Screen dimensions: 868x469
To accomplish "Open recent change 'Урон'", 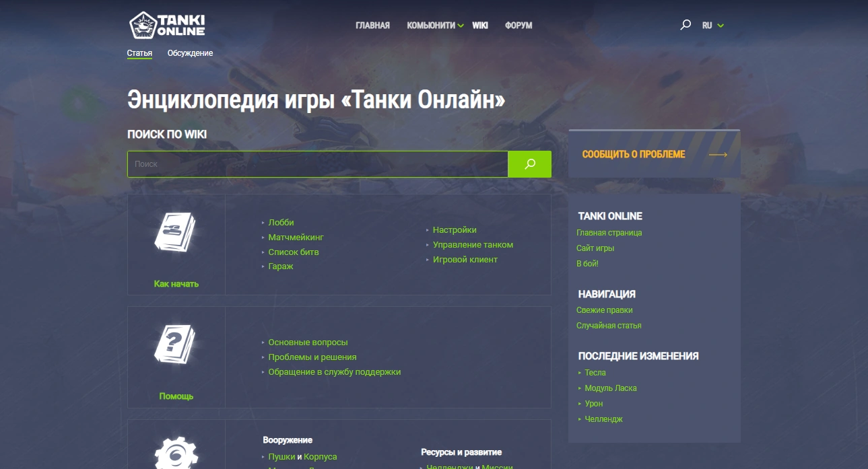I will (594, 404).
